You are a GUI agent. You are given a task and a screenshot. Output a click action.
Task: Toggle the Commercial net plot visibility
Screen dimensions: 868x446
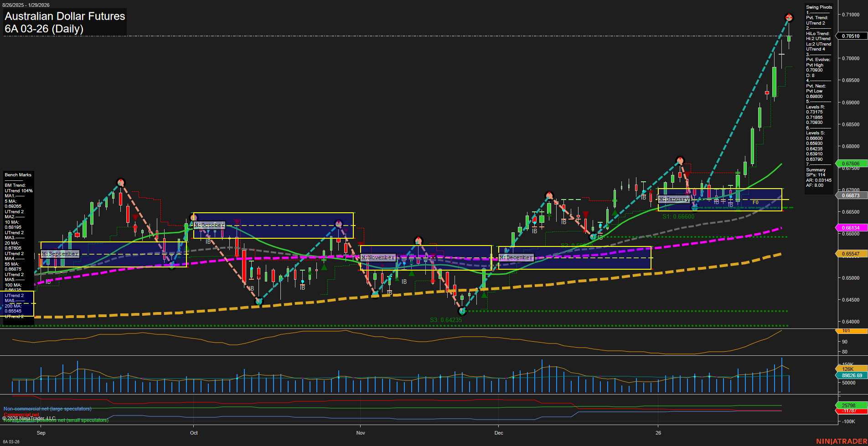pyautogui.click(x=21, y=415)
